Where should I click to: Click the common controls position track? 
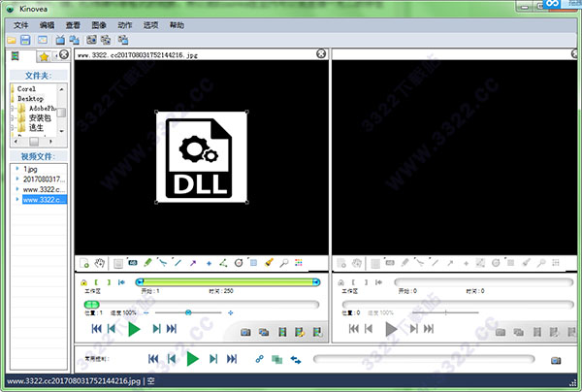[x=424, y=359]
